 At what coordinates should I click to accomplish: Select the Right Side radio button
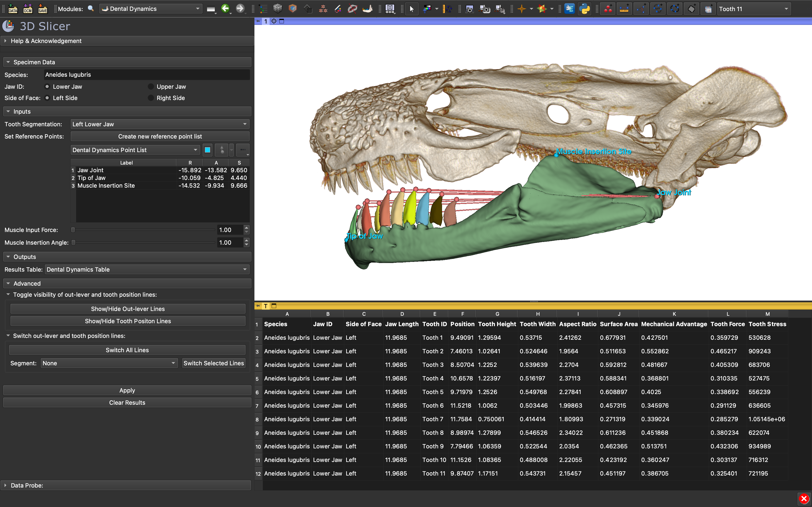[x=151, y=98]
